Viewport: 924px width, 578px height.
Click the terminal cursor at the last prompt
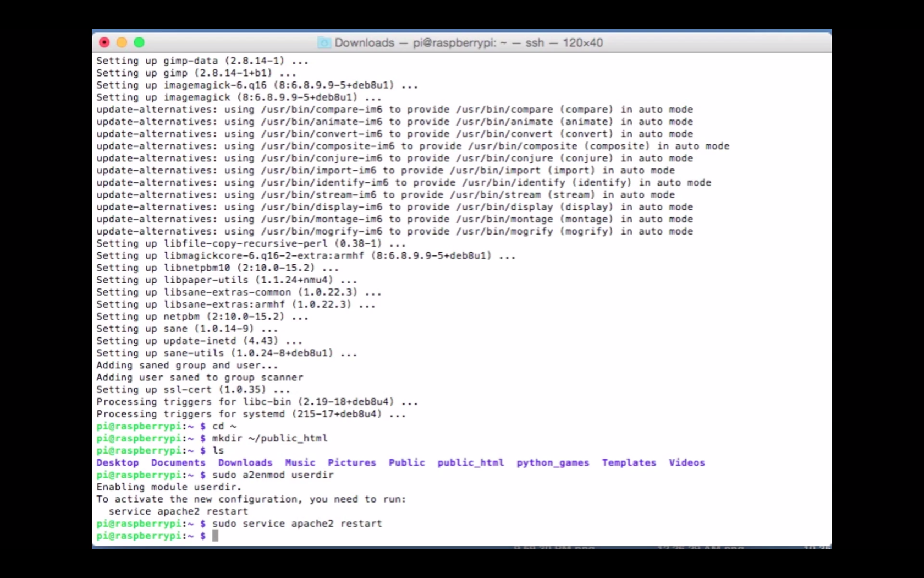(215, 536)
